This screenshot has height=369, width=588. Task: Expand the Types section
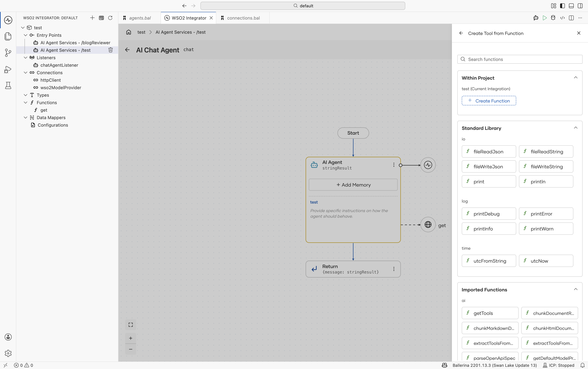[25, 95]
